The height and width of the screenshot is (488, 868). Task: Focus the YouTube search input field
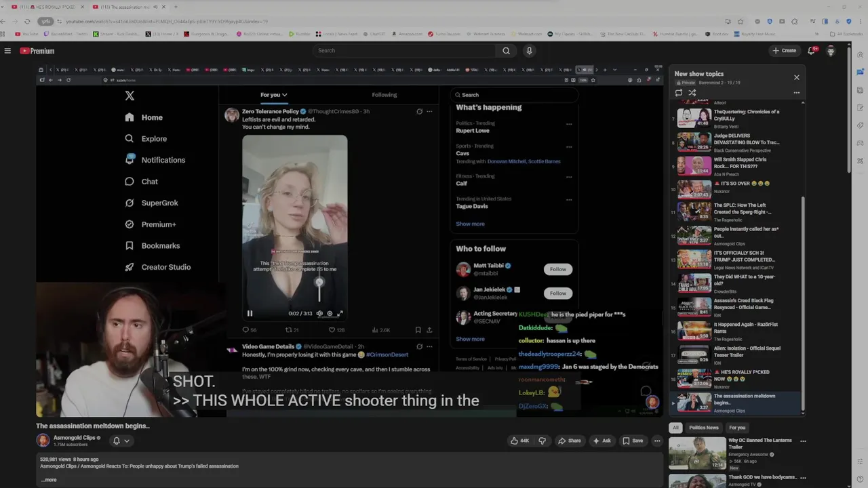pyautogui.click(x=404, y=51)
